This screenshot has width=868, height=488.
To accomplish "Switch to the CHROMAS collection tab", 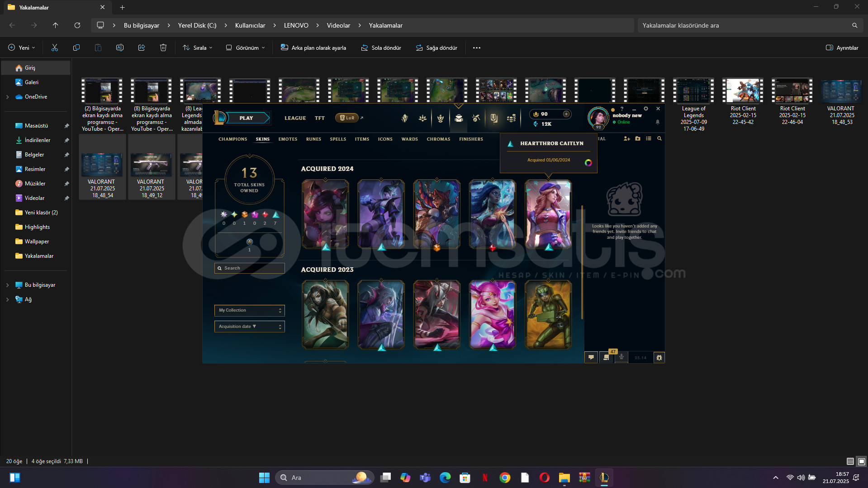I will [x=438, y=139].
